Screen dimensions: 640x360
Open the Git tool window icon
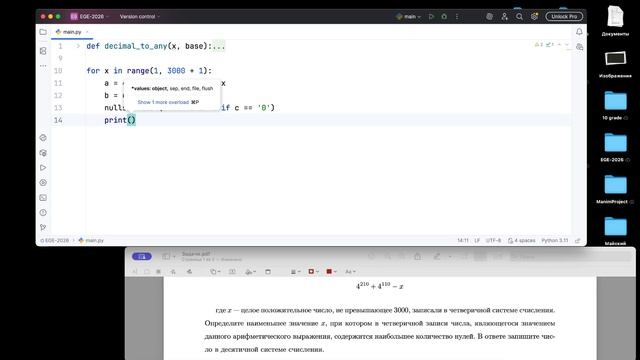[43, 227]
